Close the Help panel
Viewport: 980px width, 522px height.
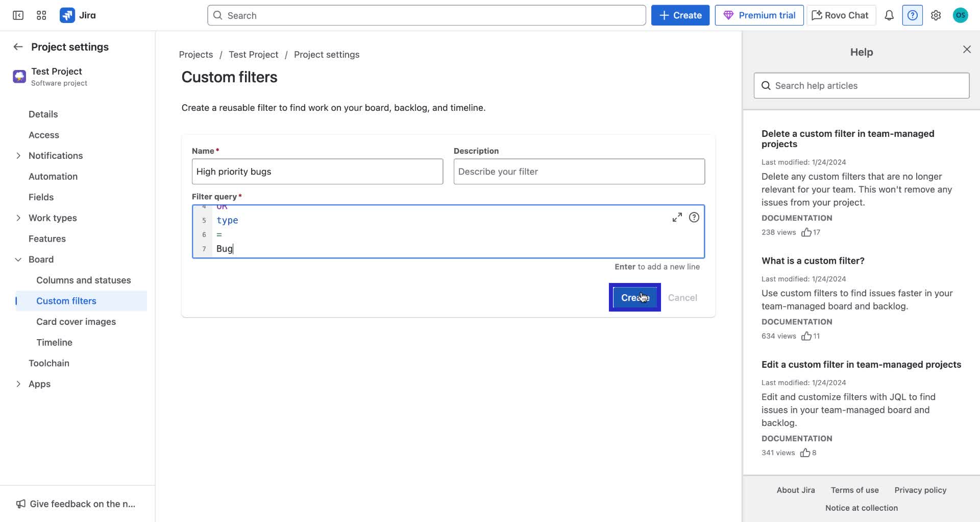(x=967, y=49)
